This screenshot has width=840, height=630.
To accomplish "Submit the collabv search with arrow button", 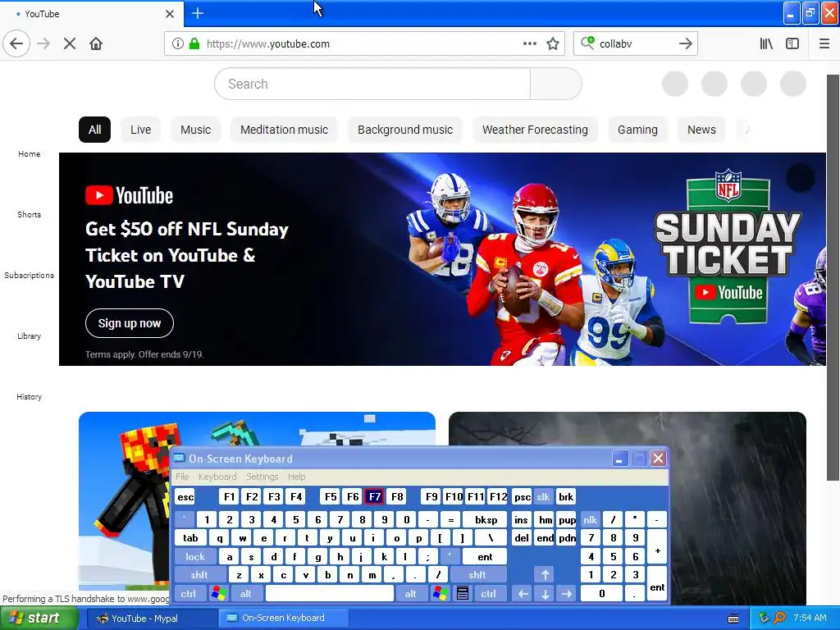I will 685,43.
